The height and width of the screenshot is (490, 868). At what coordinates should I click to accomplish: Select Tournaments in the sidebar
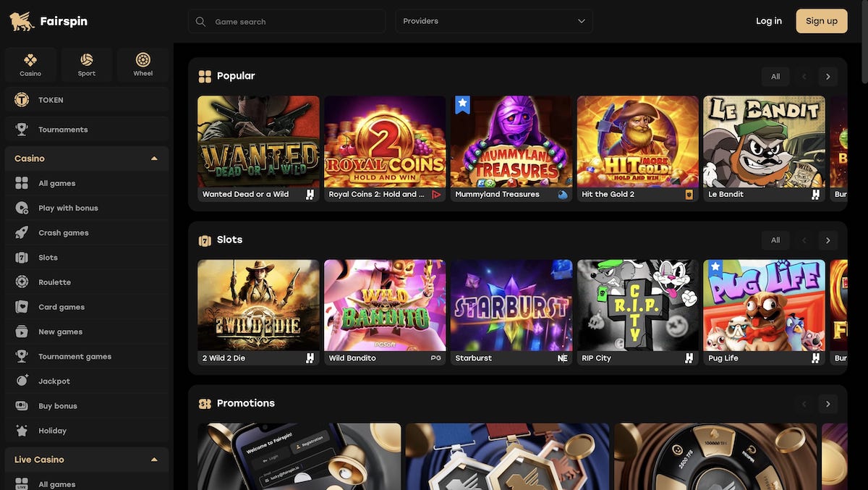click(63, 130)
